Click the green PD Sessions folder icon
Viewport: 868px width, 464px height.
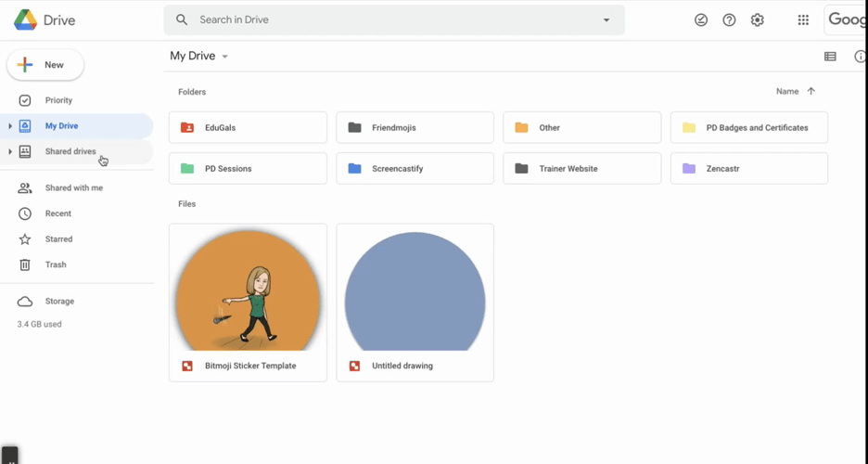pyautogui.click(x=187, y=168)
